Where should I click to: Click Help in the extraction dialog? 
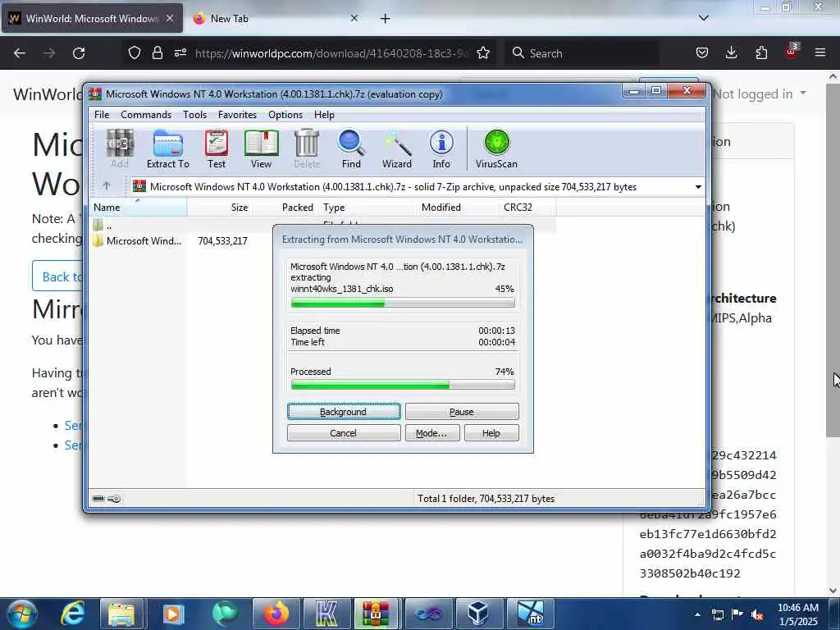[x=491, y=433]
